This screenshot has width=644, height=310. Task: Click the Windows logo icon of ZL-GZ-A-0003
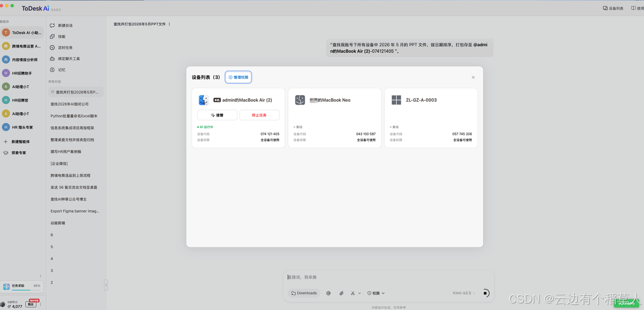click(396, 100)
